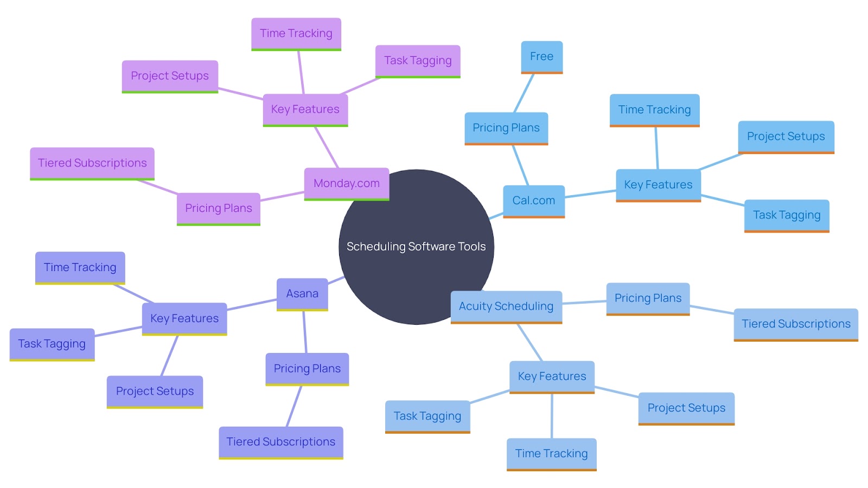Screen dimensions: 868x488
Task: Click purple Tiered Subscriptions node of Monday.com
Action: tap(92, 164)
